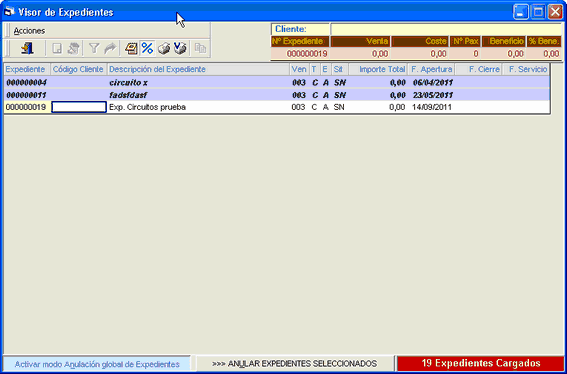Click the Cliente input field
567x374 pixels.
pos(446,29)
